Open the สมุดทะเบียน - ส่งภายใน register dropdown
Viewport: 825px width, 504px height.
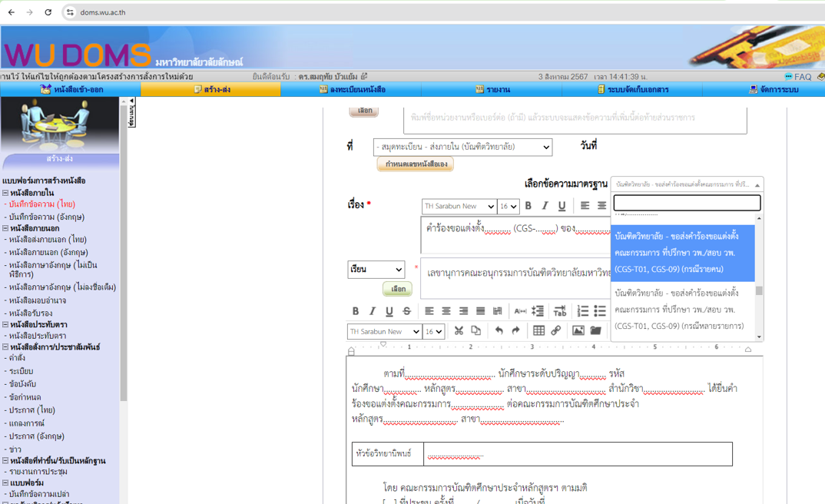point(462,147)
